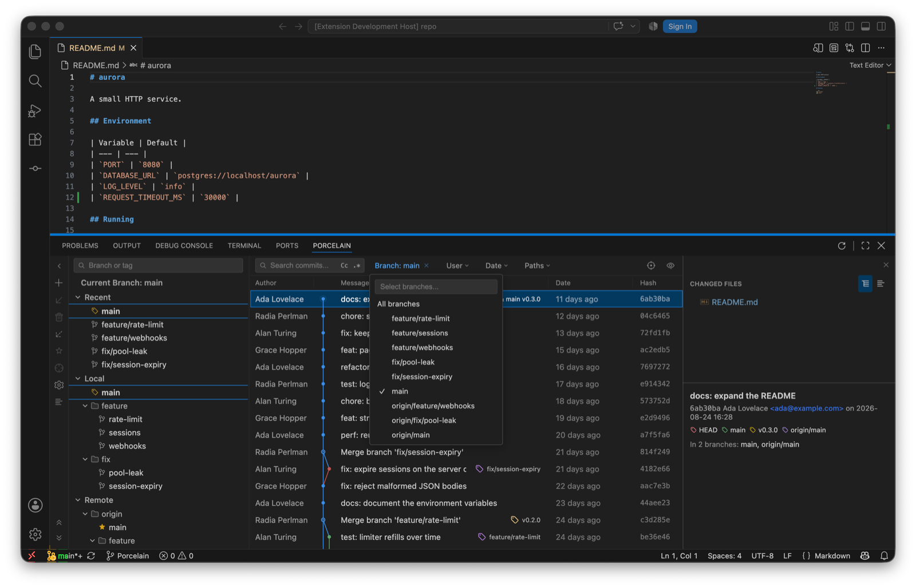Switch changed files to tree view

point(865,283)
